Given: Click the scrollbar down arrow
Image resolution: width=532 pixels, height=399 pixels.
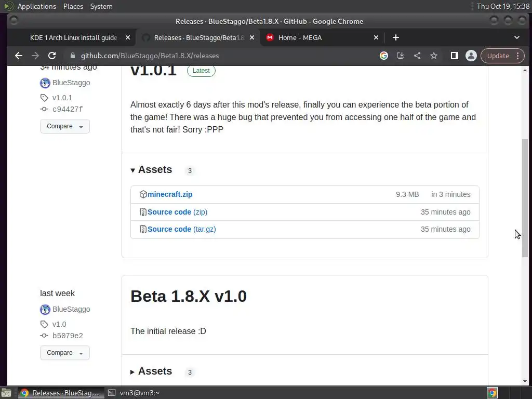Looking at the screenshot, I should [x=525, y=381].
